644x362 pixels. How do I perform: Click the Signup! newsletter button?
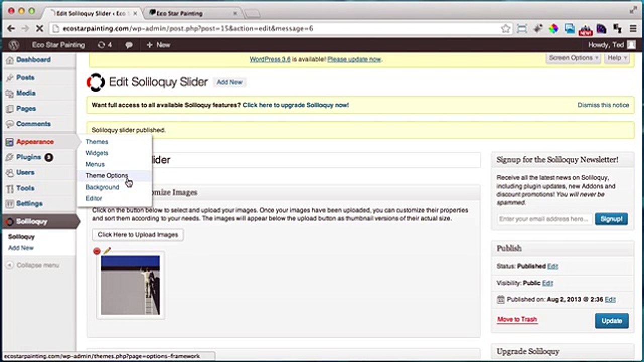coord(611,219)
